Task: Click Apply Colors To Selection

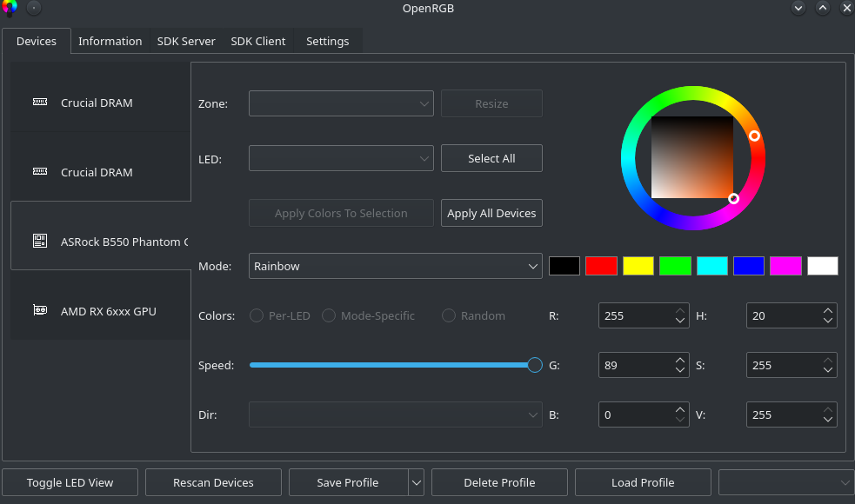Action: [341, 213]
